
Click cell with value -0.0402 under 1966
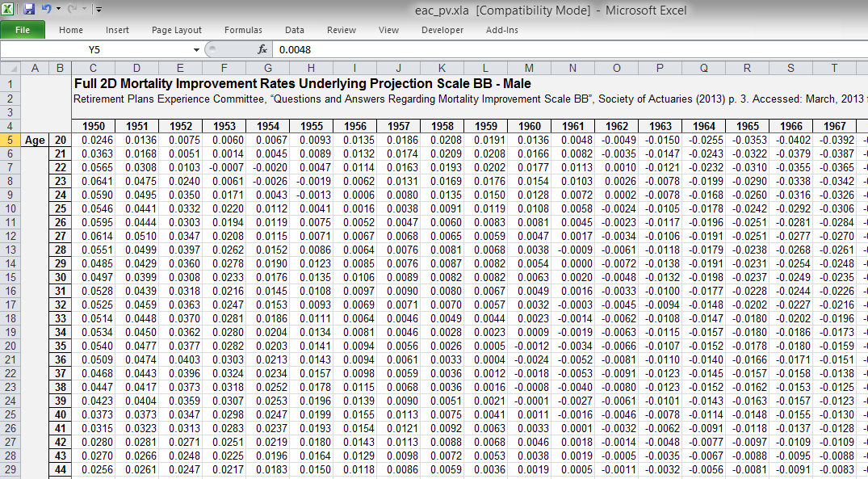pyautogui.click(x=790, y=140)
